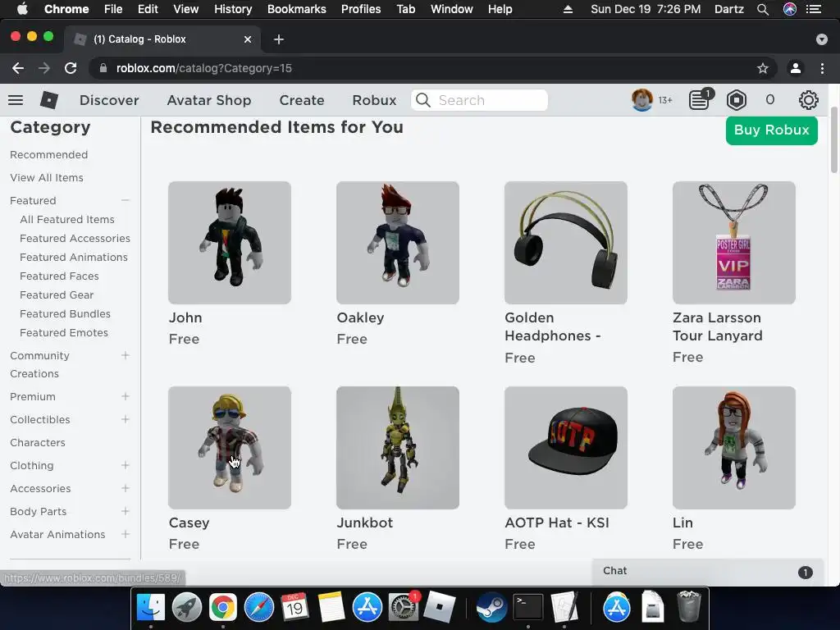The height and width of the screenshot is (630, 840).
Task: Select the Recommended category link
Action: pos(48,155)
